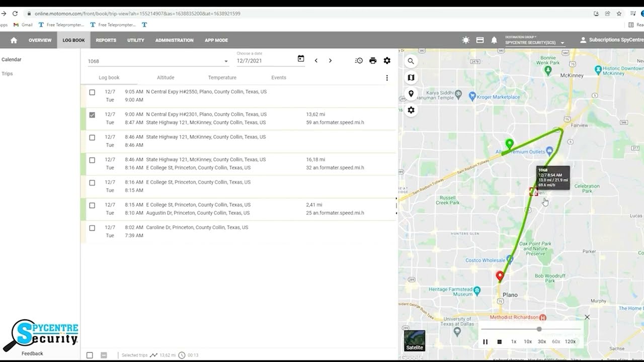Open Trips in the sidebar
The image size is (644, 362).
(7, 74)
